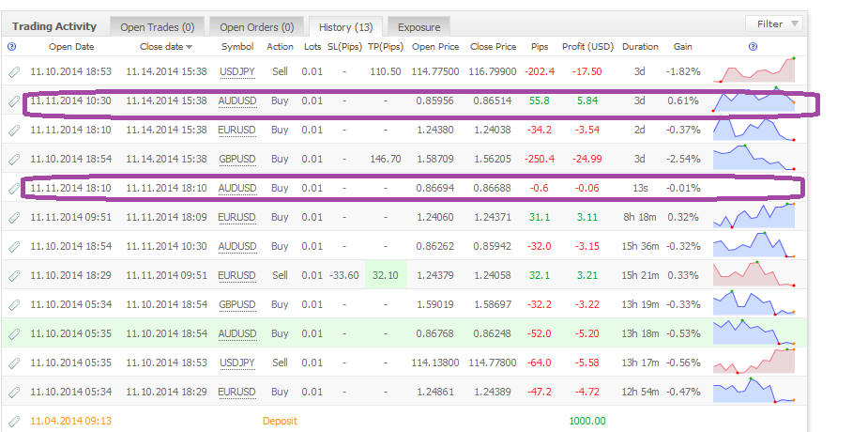The image size is (868, 432).
Task: Sort by Close date column arrow
Action: point(190,47)
